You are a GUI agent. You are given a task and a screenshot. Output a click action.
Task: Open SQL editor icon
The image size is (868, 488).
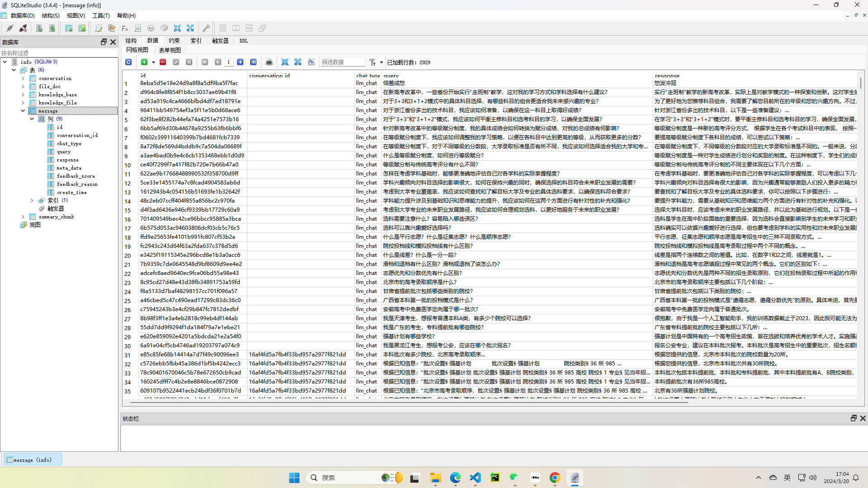99,28
